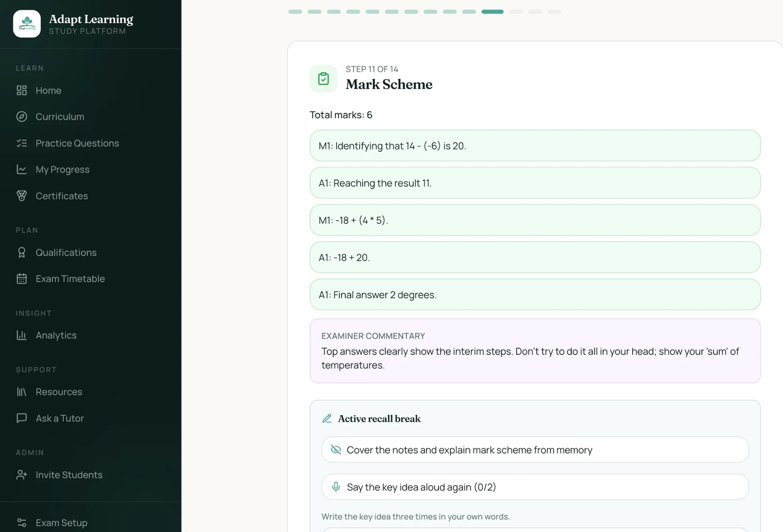Click the Adapt Learning title text
This screenshot has width=783, height=532.
point(91,19)
